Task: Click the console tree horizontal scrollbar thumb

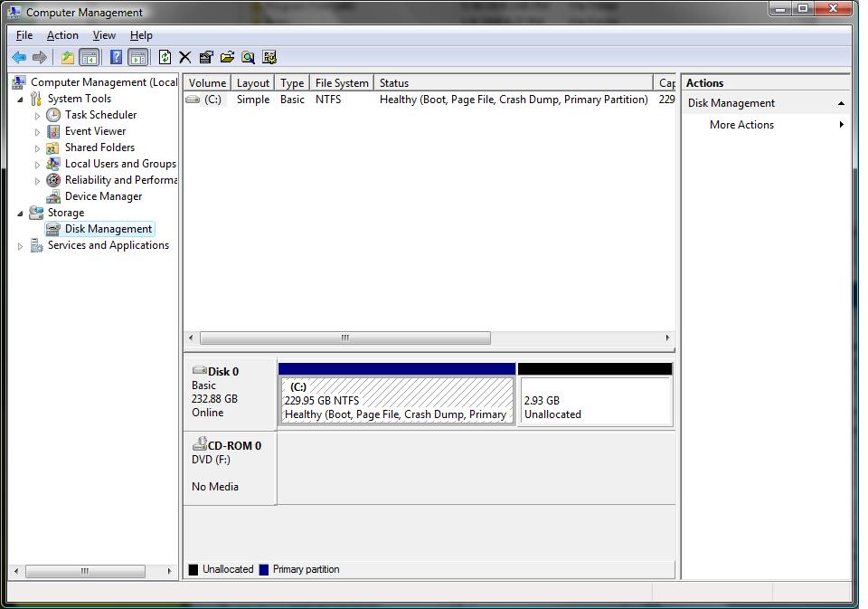Action: pyautogui.click(x=85, y=571)
